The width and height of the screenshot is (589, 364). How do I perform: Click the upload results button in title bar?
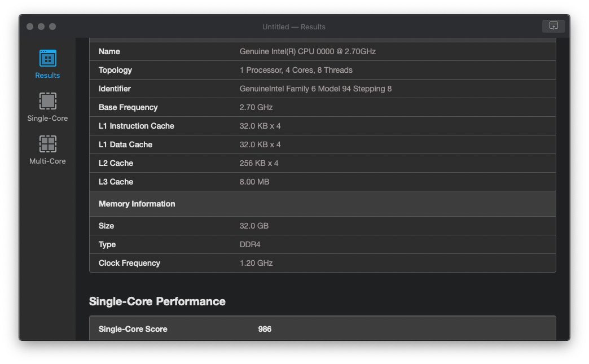(x=553, y=27)
